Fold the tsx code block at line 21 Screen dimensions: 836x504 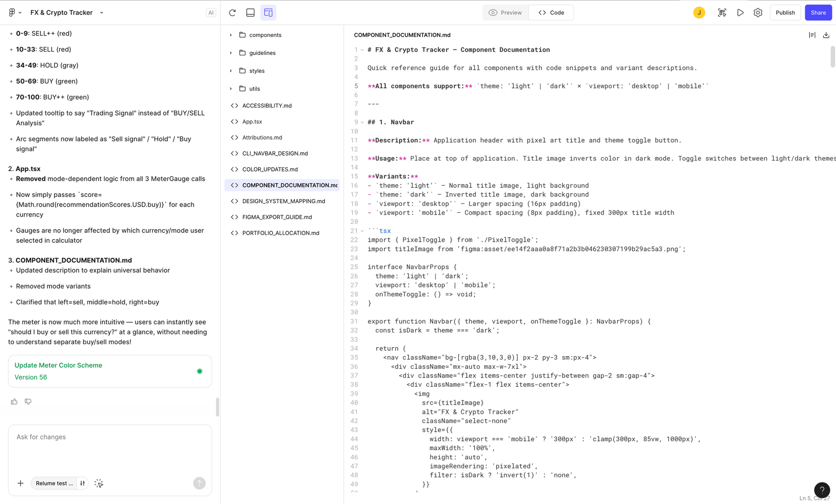pyautogui.click(x=362, y=231)
